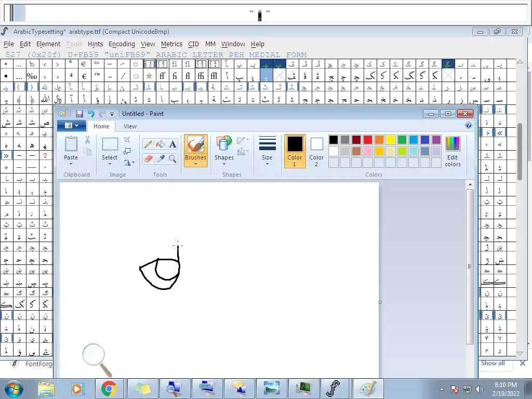Show hidden tray icons arrow
Screen dimensions: 532x399
[x=442, y=389]
